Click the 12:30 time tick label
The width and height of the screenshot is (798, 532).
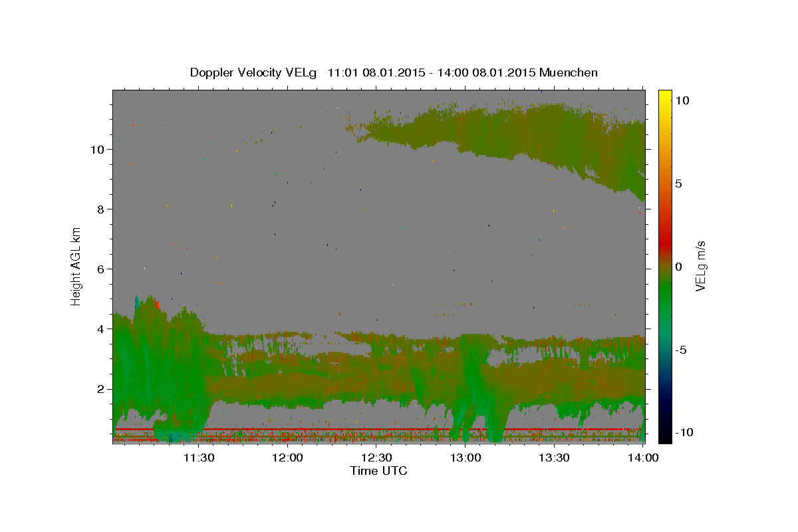click(x=376, y=458)
